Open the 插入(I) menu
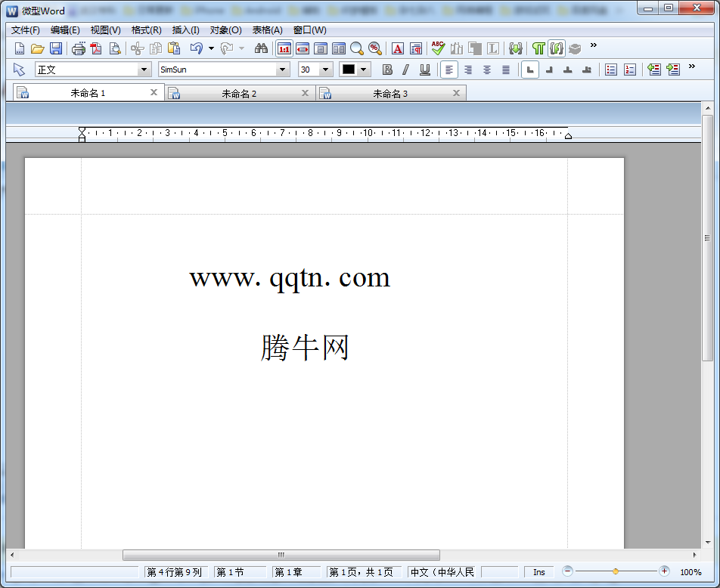 click(x=185, y=30)
